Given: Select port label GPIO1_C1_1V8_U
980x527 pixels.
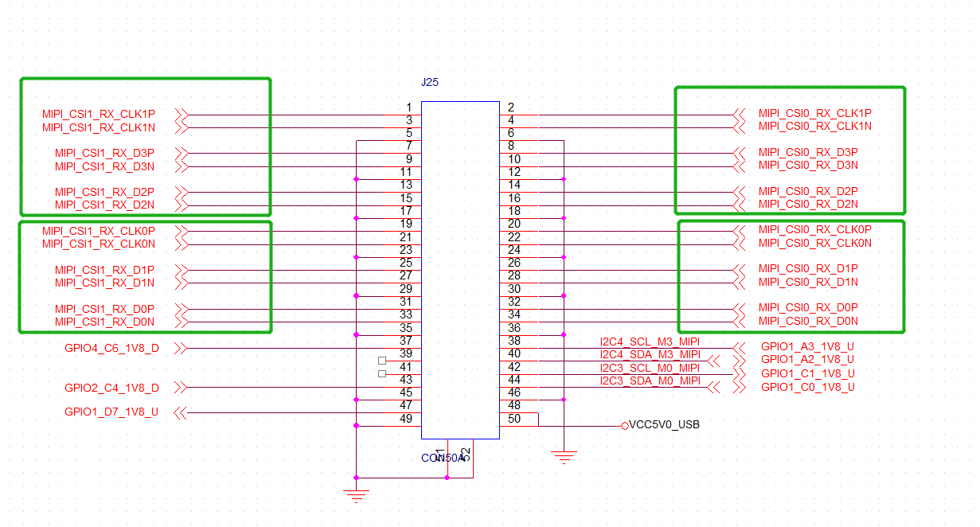Looking at the screenshot, I should pyautogui.click(x=808, y=373).
